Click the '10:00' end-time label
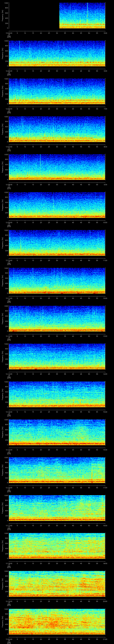Screen dimensions: 114x644 point(105,223)
